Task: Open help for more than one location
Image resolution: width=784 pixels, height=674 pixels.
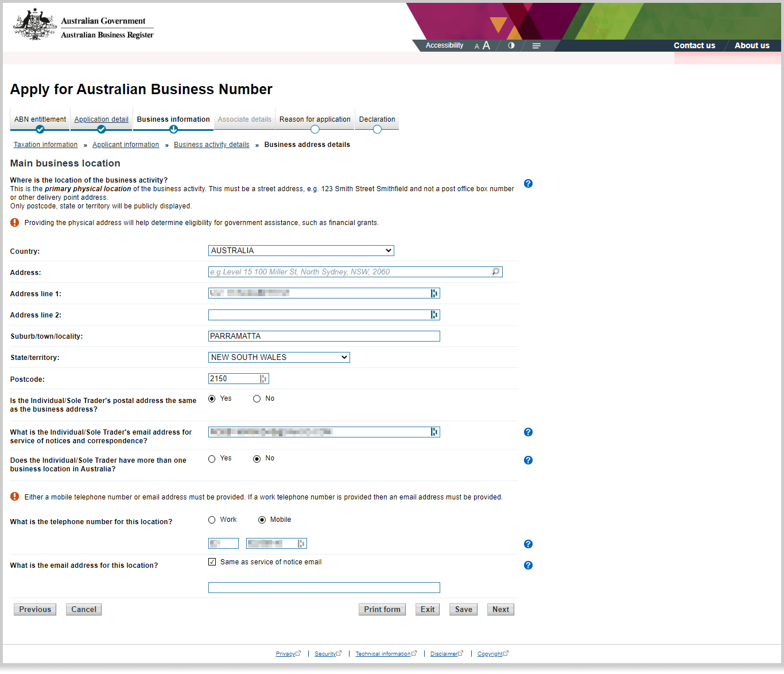Action: 528,460
